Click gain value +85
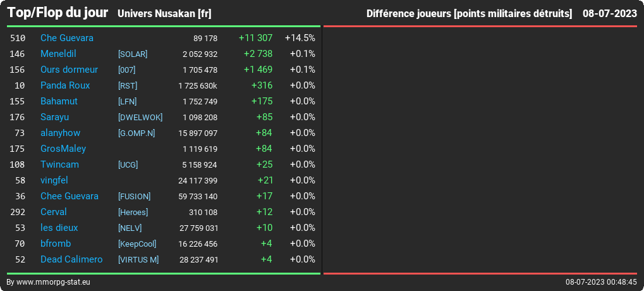Image resolution: width=644 pixels, height=291 pixels. 265,117
